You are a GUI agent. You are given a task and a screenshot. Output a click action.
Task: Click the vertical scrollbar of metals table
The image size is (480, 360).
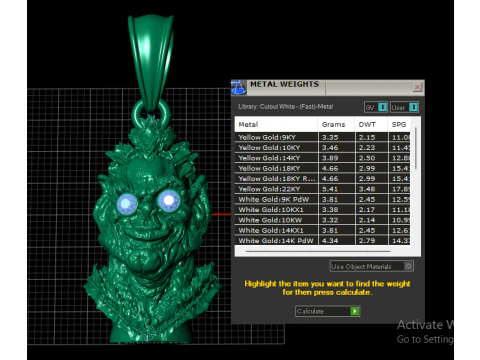click(416, 148)
